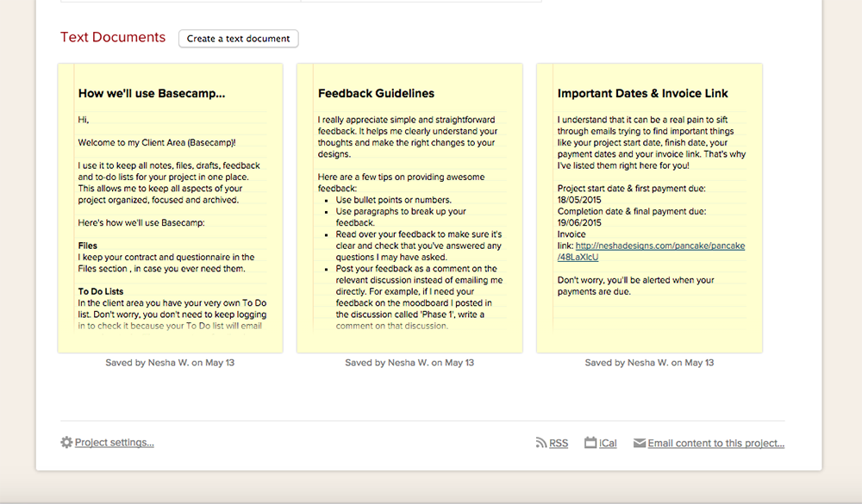The height and width of the screenshot is (504, 862).
Task: Click 'Saved by Nesha W.' under Feedback Guidelines
Action: (x=409, y=363)
